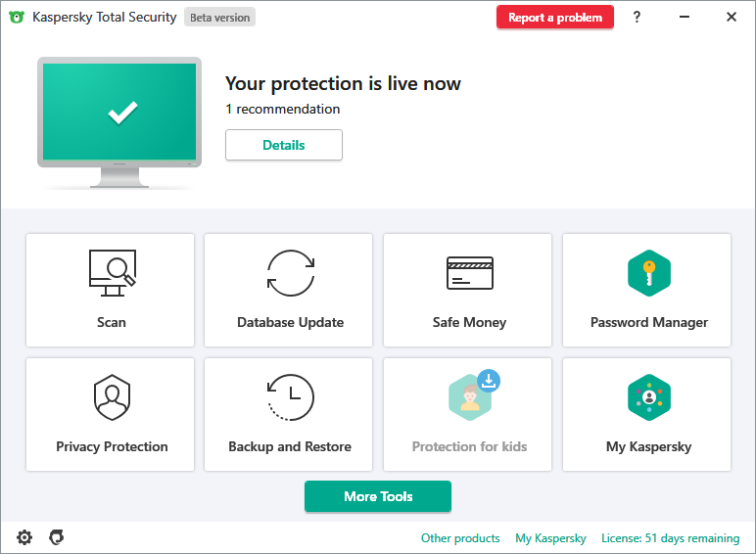Click the Kaspersky logo in title bar

pyautogui.click(x=17, y=17)
